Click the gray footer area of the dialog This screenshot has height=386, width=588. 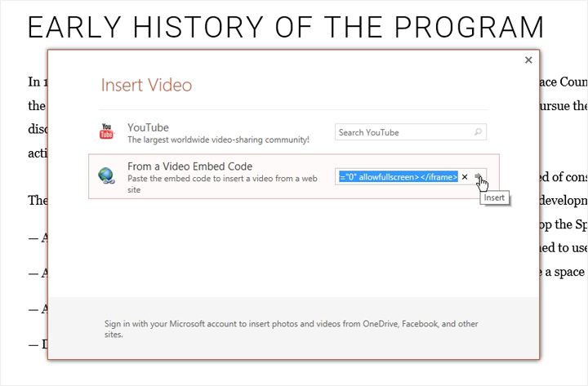pos(294,347)
